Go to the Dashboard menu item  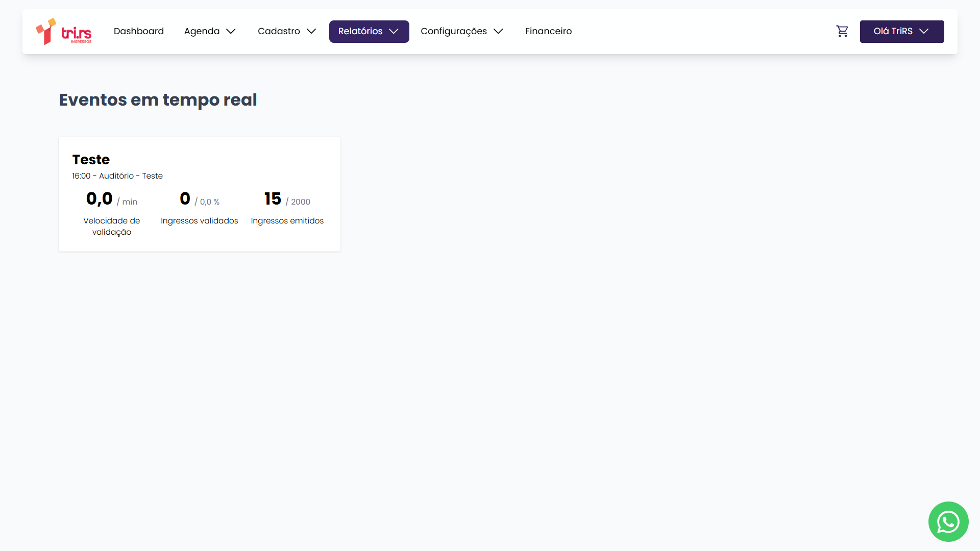(138, 32)
